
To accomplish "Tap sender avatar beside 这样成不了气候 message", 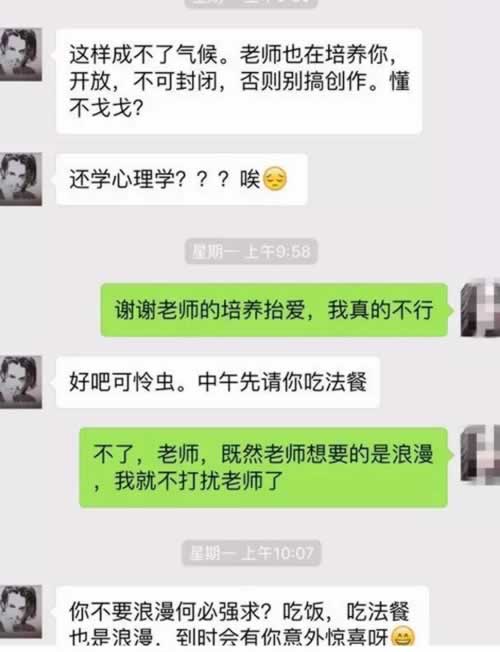I will (20, 54).
